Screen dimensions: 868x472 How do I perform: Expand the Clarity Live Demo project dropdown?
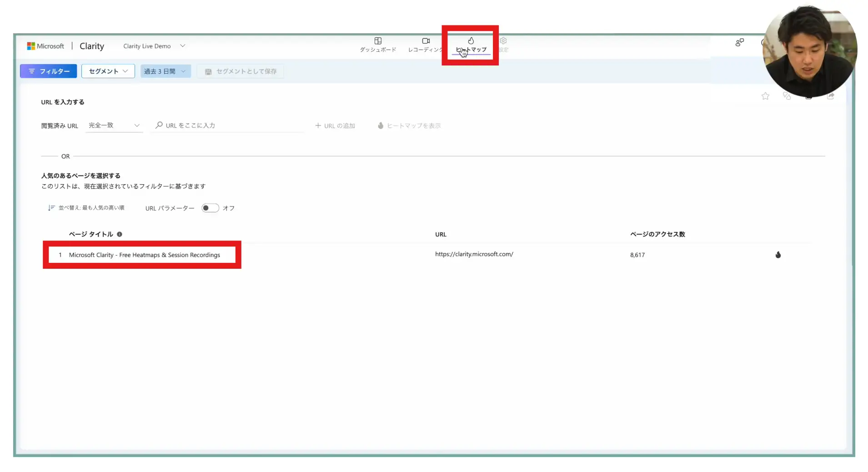[x=182, y=46]
